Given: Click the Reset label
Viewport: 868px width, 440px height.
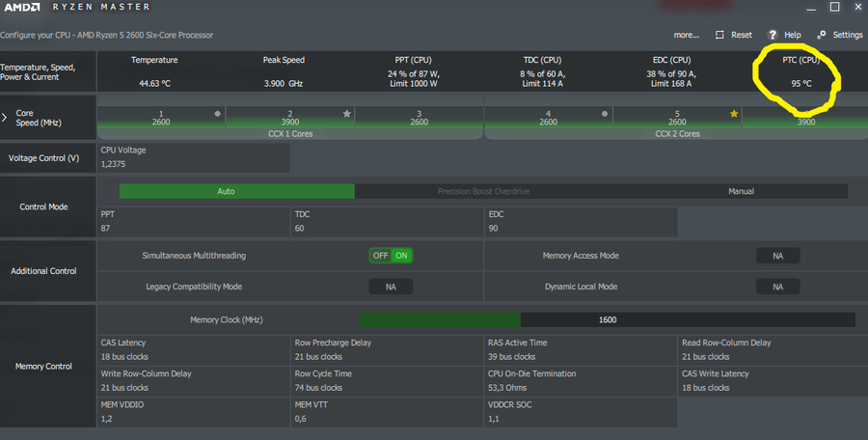Looking at the screenshot, I should 742,35.
